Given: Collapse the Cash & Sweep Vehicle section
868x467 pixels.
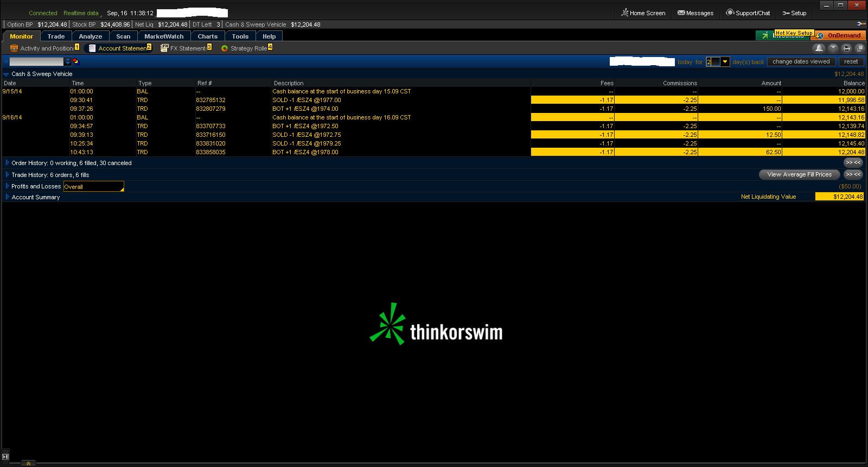Looking at the screenshot, I should [x=7, y=74].
